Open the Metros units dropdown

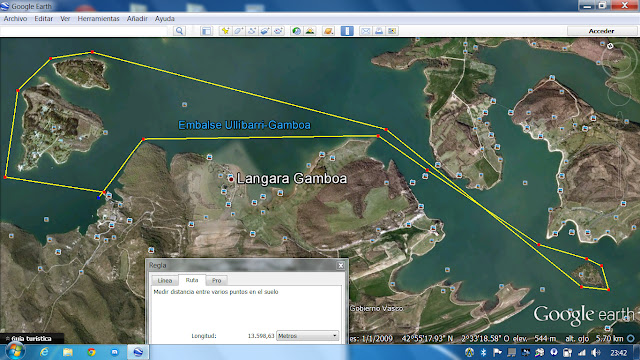(x=308, y=336)
